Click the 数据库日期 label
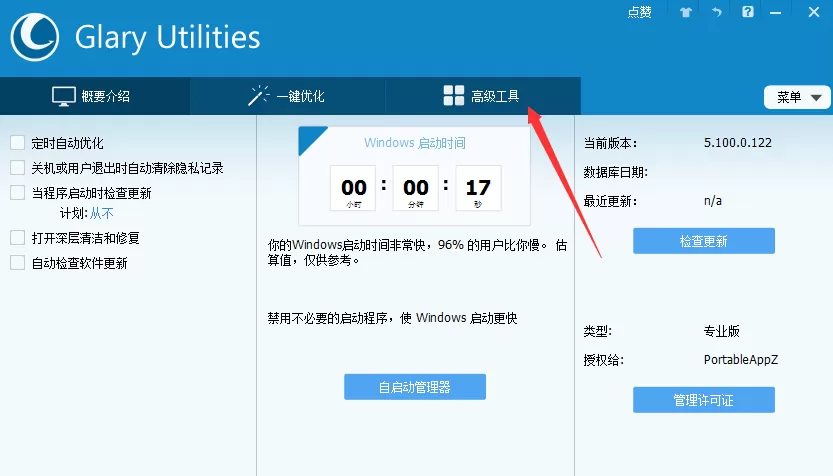 click(616, 172)
